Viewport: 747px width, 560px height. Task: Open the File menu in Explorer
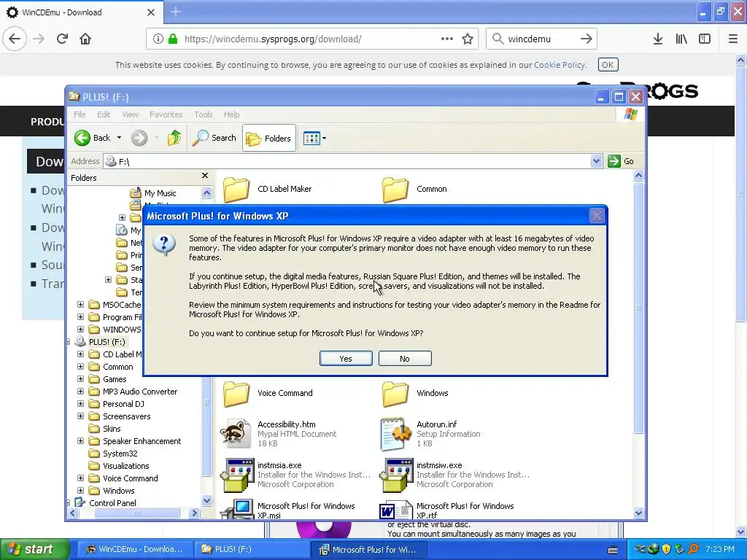click(x=80, y=114)
